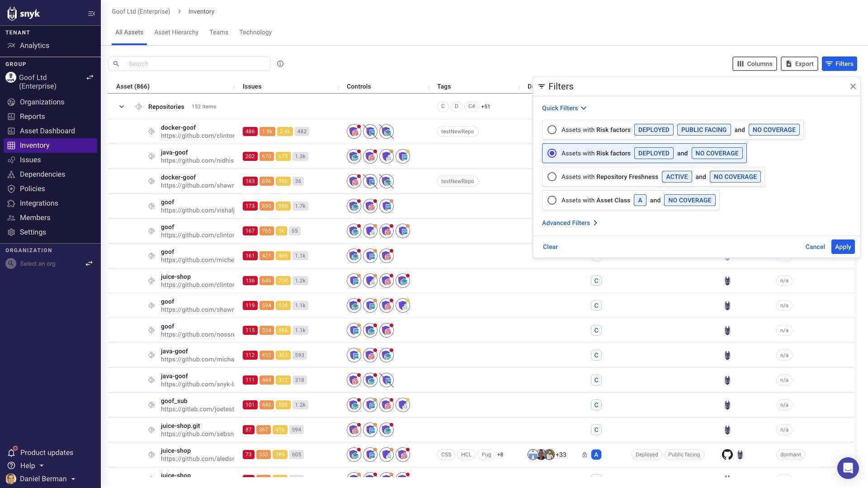Click the Help question mark icon
The height and width of the screenshot is (488, 868).
pyautogui.click(x=12, y=465)
